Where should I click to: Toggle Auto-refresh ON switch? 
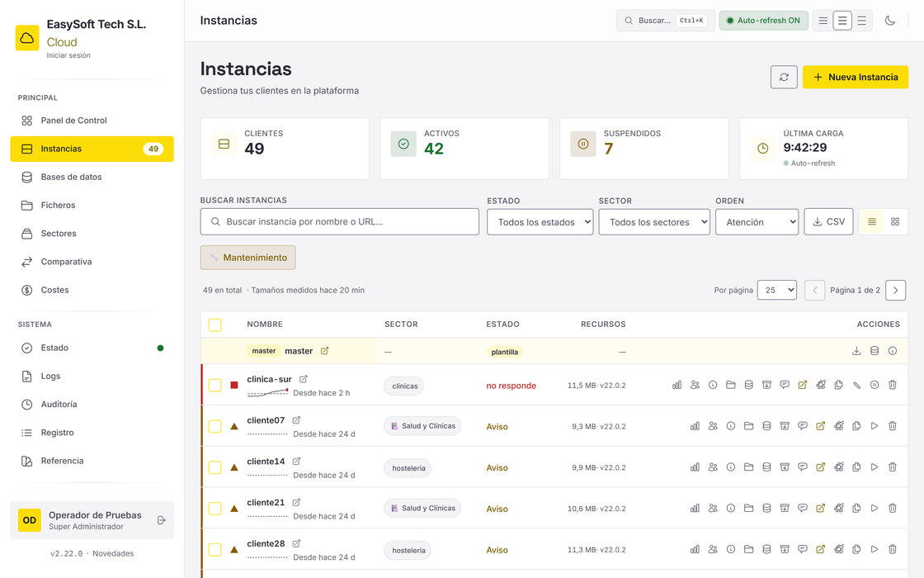[x=763, y=21]
